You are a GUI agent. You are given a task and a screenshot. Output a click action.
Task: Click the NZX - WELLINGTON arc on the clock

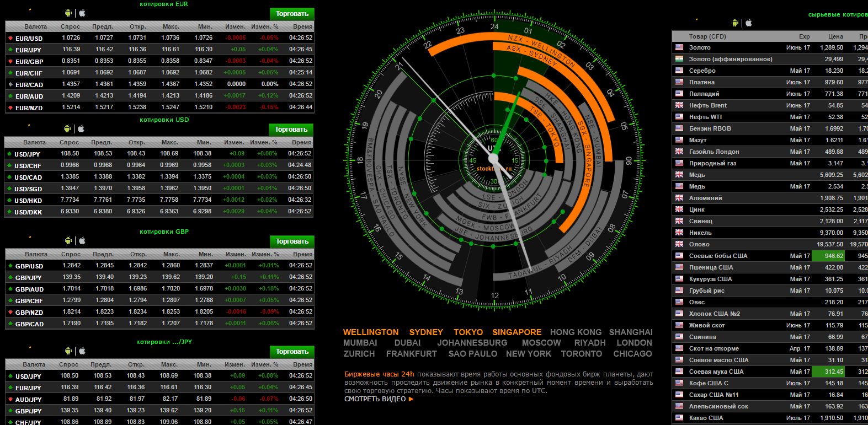[541, 49]
